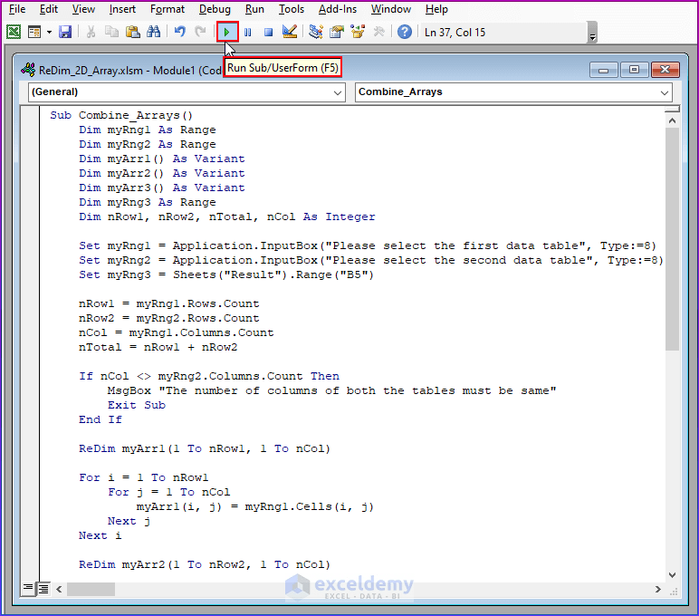Open the View menu
The height and width of the screenshot is (616, 699).
pos(83,9)
